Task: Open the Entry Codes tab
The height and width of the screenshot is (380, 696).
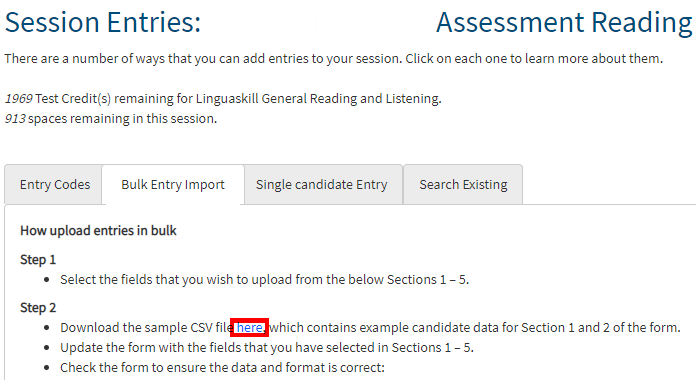Action: [x=53, y=185]
